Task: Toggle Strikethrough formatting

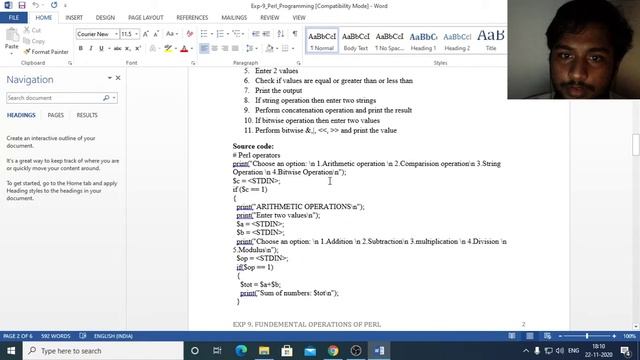Action: click(118, 49)
